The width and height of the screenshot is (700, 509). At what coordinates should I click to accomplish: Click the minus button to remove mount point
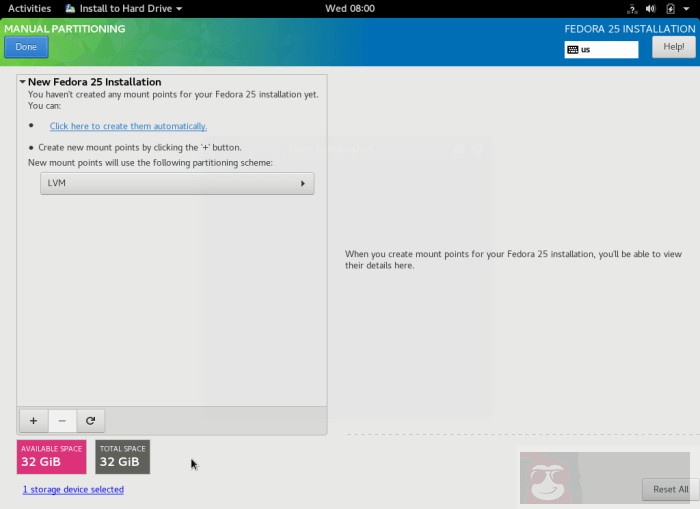coord(62,421)
